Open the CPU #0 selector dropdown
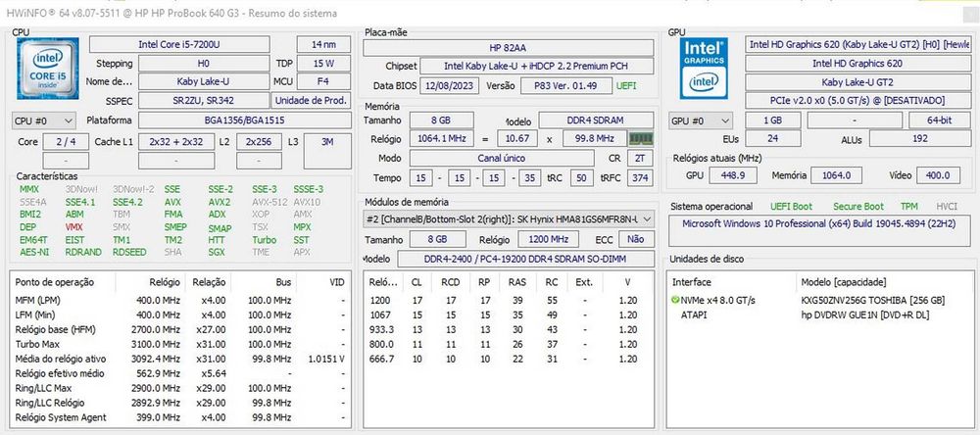 click(42, 121)
